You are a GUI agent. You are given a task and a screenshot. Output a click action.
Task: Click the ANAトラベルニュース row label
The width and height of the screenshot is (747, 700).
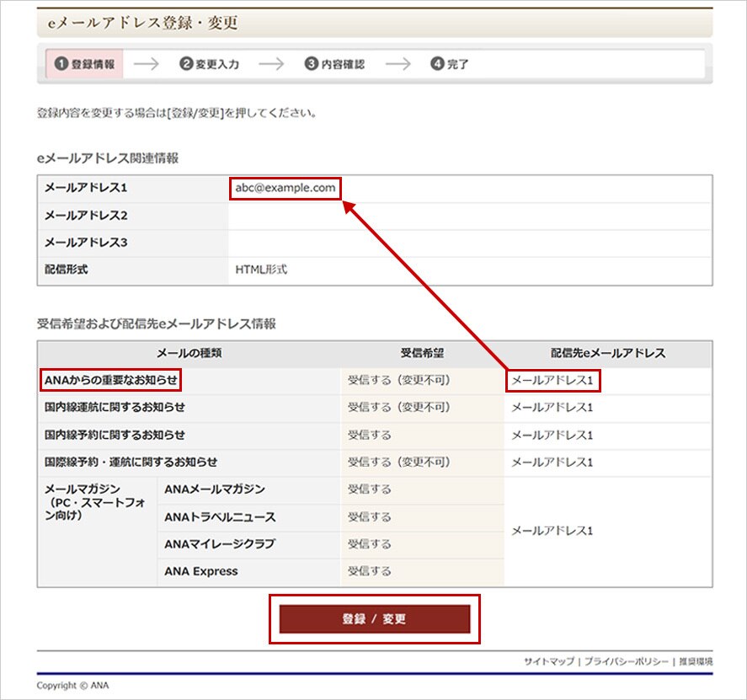click(220, 517)
